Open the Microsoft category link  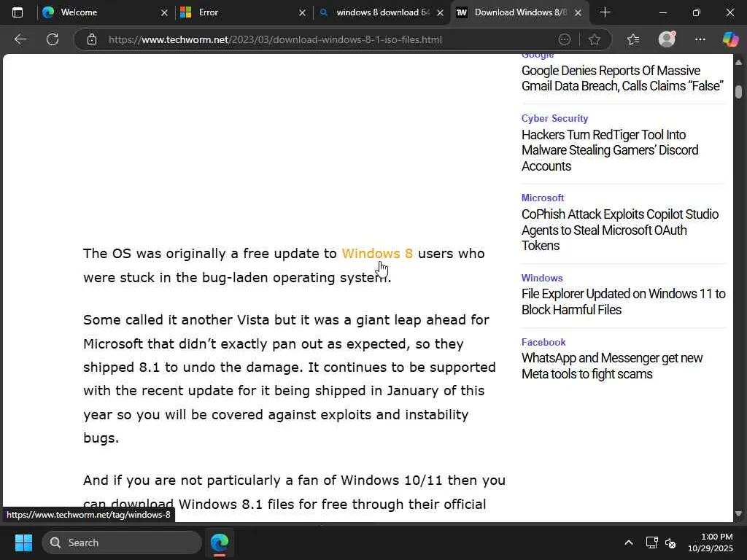[543, 198]
